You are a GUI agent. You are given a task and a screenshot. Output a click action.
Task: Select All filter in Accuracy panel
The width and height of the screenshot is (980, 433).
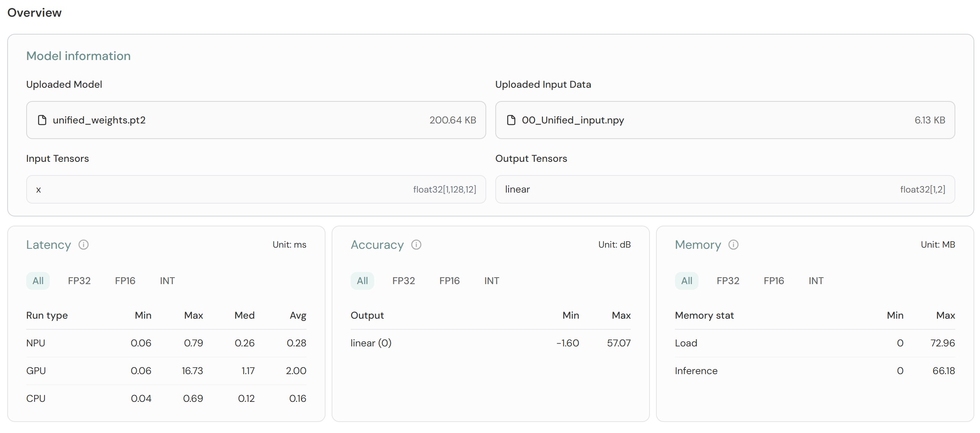point(362,281)
